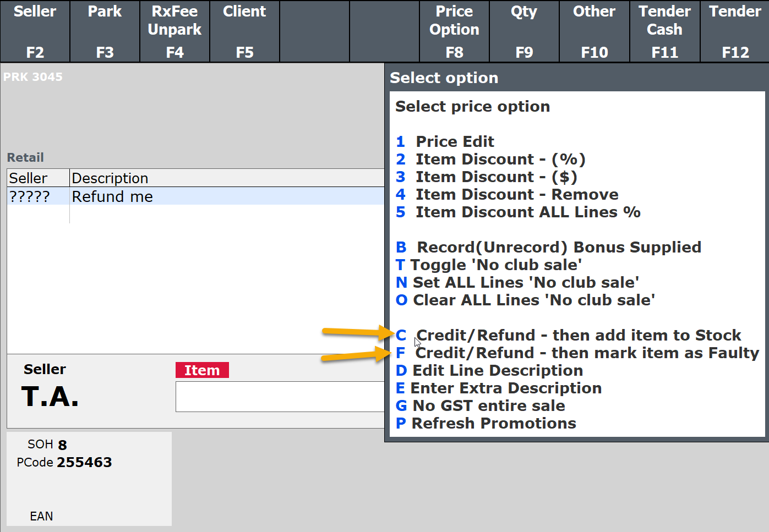Open the Other F10 menu button

pos(594,31)
